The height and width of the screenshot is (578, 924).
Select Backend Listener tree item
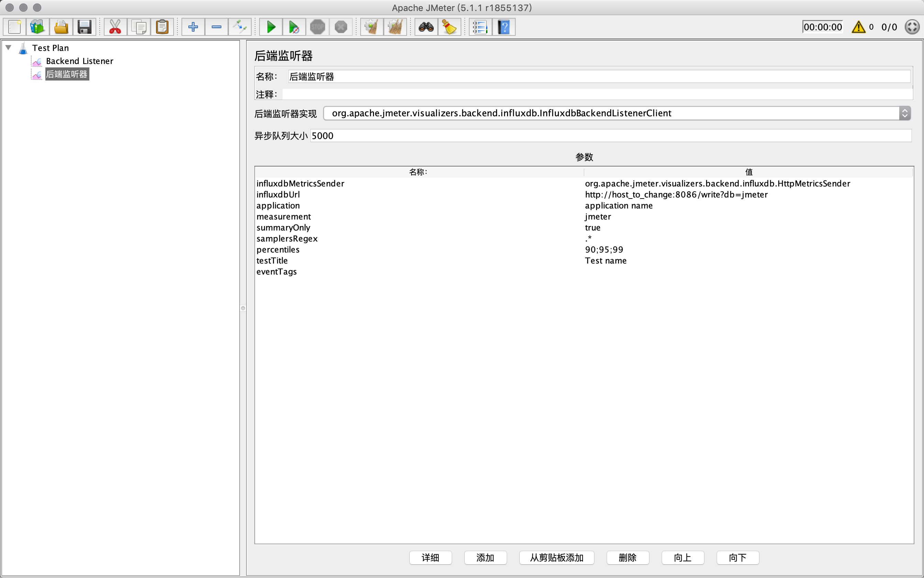click(79, 61)
